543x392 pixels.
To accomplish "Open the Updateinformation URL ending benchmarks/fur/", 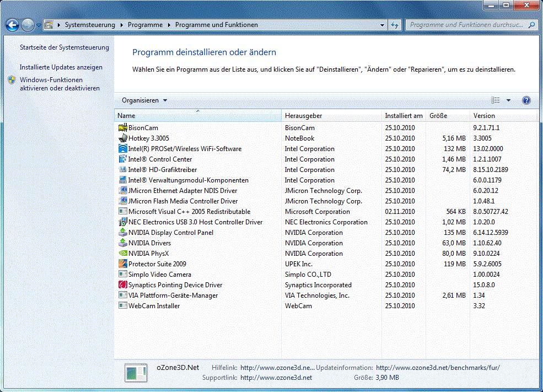I will click(438, 368).
